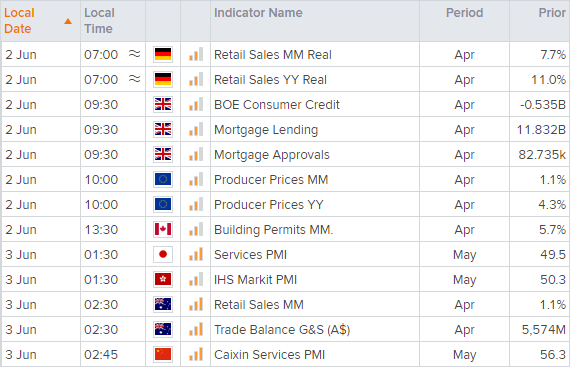Open the Producer Prices YY indicator
Screen dimensions: 570x367
click(268, 205)
